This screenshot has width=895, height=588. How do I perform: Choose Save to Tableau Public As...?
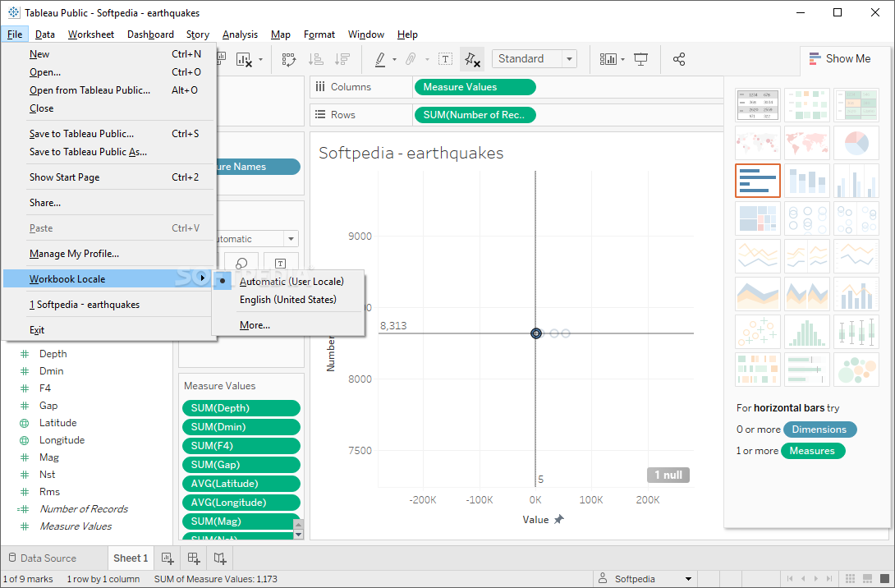pos(108,152)
